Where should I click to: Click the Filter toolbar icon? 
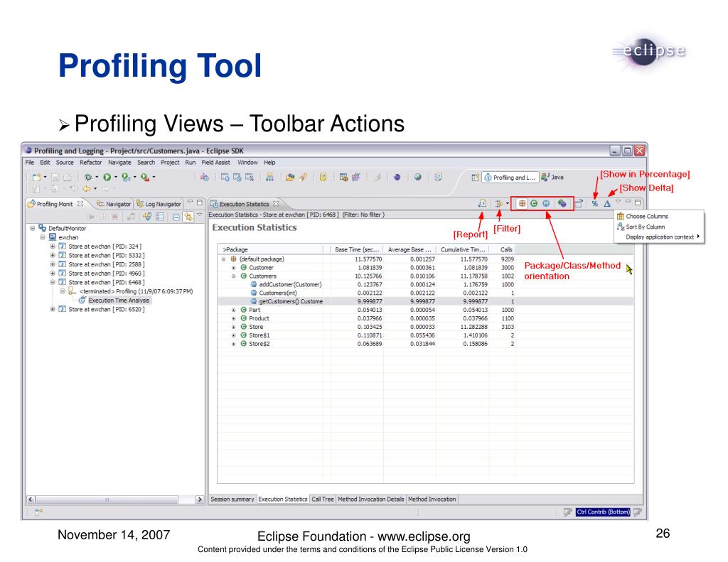498,203
